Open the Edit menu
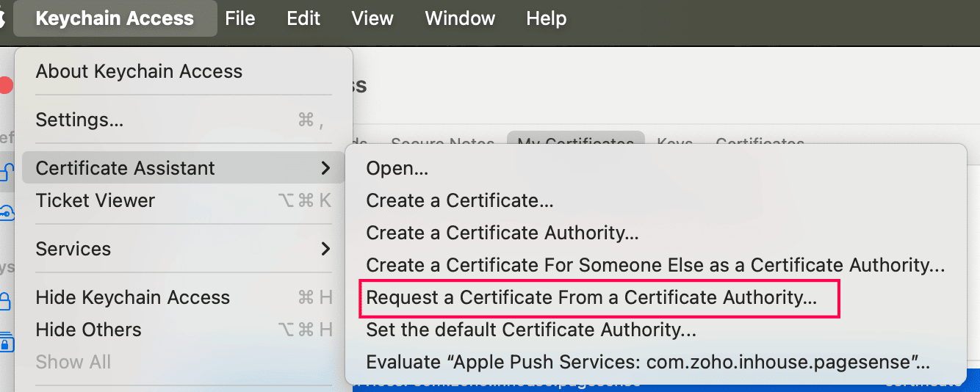Image resolution: width=980 pixels, height=392 pixels. [303, 18]
